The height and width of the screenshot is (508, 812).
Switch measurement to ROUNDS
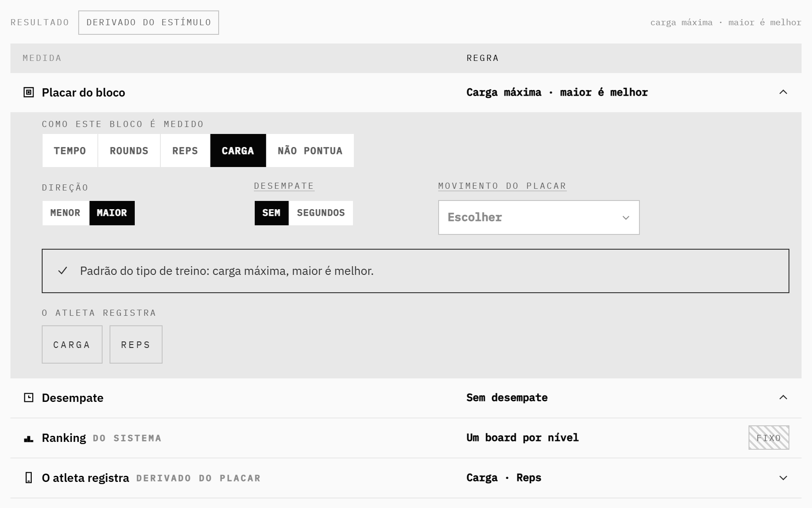[129, 150]
